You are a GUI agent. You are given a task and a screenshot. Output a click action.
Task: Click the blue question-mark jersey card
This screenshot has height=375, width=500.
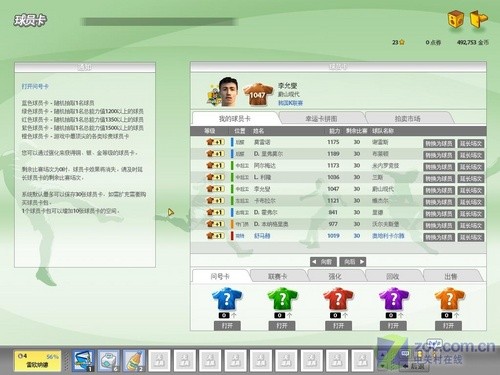(x=227, y=299)
